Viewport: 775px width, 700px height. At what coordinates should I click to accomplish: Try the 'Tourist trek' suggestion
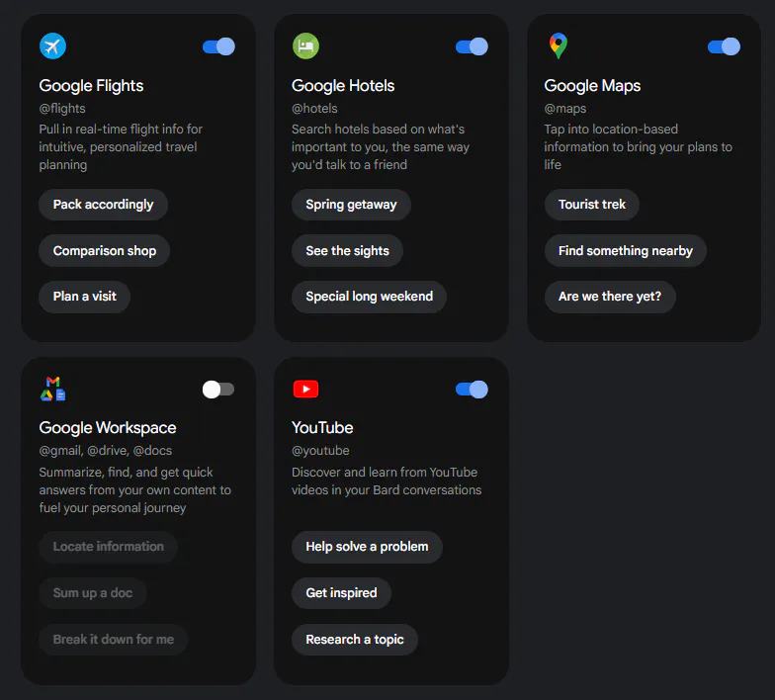[592, 205]
